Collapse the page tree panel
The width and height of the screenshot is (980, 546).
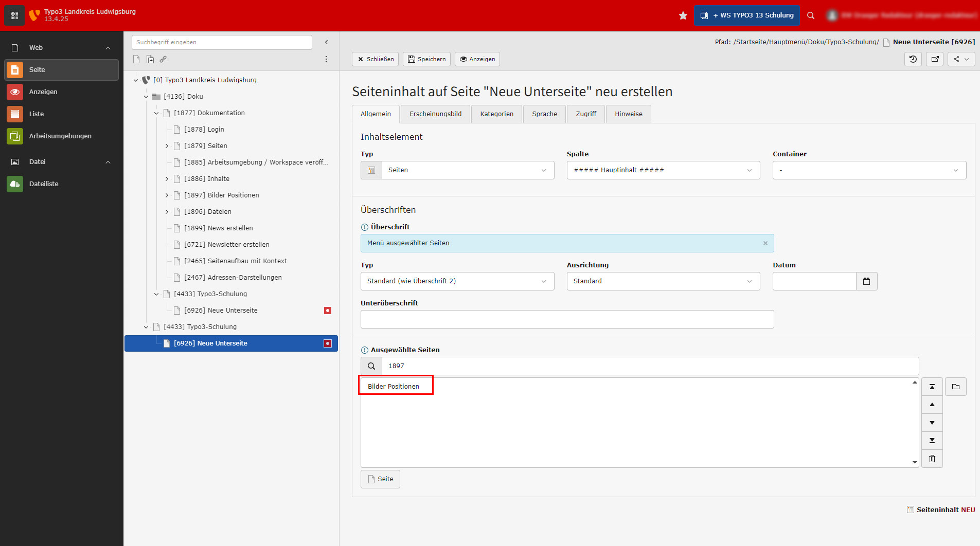tap(326, 42)
